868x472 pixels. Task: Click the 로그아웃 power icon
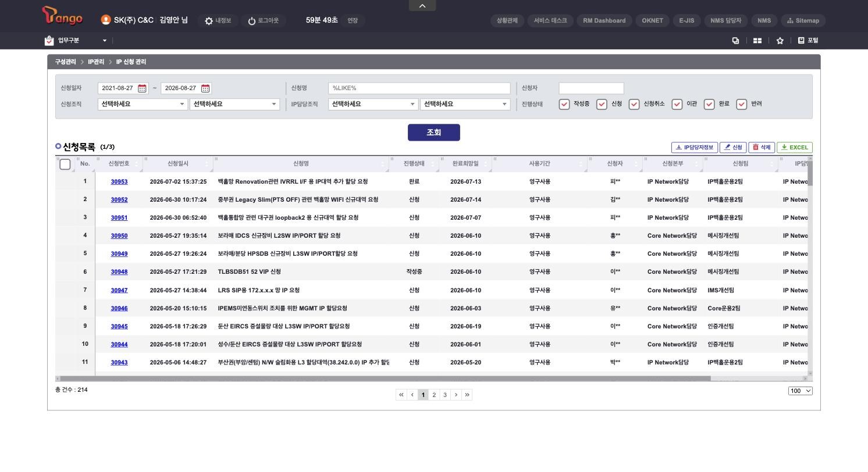252,21
